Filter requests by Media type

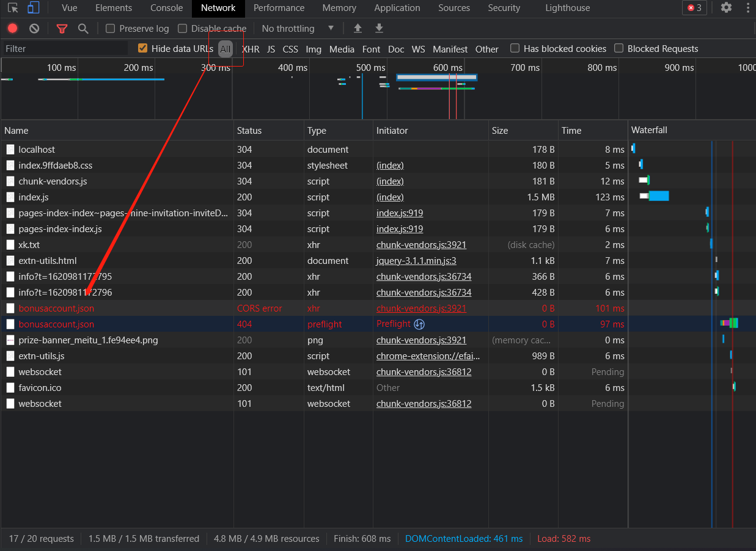(342, 49)
